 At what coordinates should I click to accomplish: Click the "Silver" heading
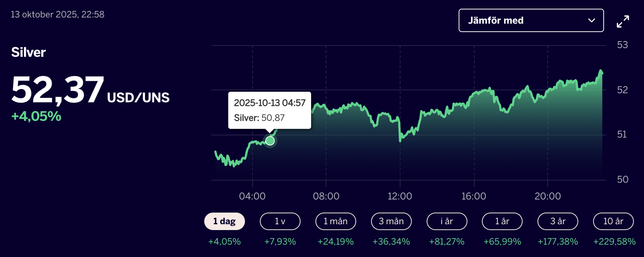tap(28, 52)
